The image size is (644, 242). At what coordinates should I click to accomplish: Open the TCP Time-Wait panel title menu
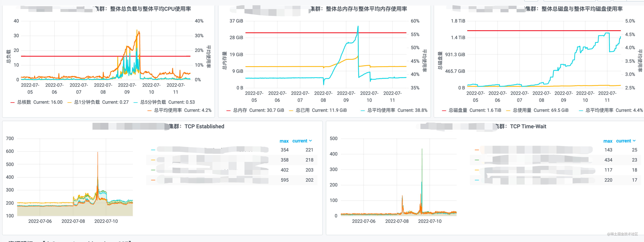tap(521, 126)
